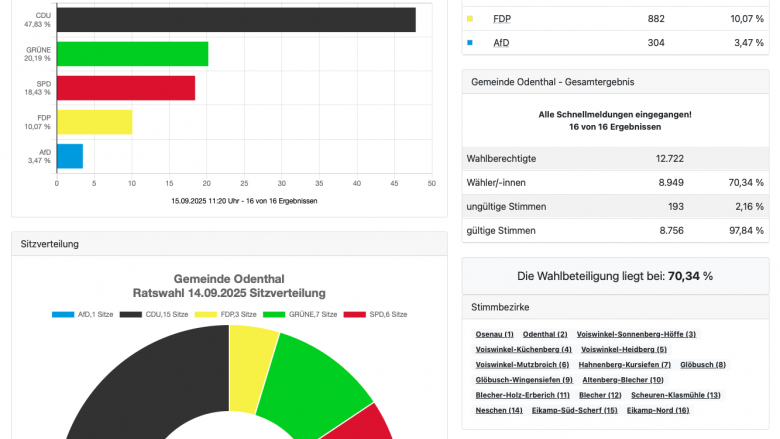Open Eikamp-Nord (16) district
Screen dimensions: 780x439
[x=658, y=410]
